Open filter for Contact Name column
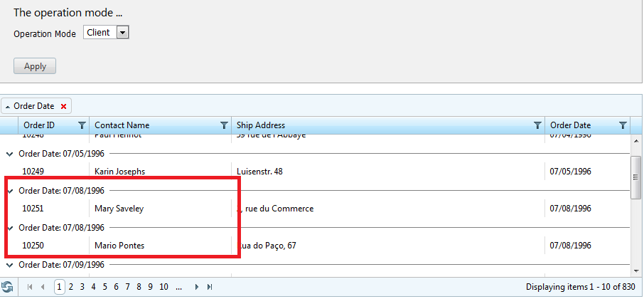 click(x=224, y=125)
